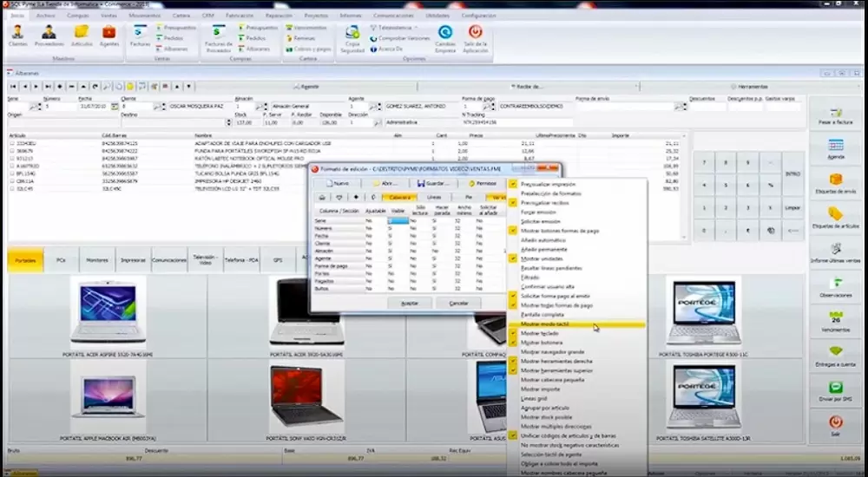Click Enviar por SMS side button
The width and height of the screenshot is (868, 477).
[836, 390]
